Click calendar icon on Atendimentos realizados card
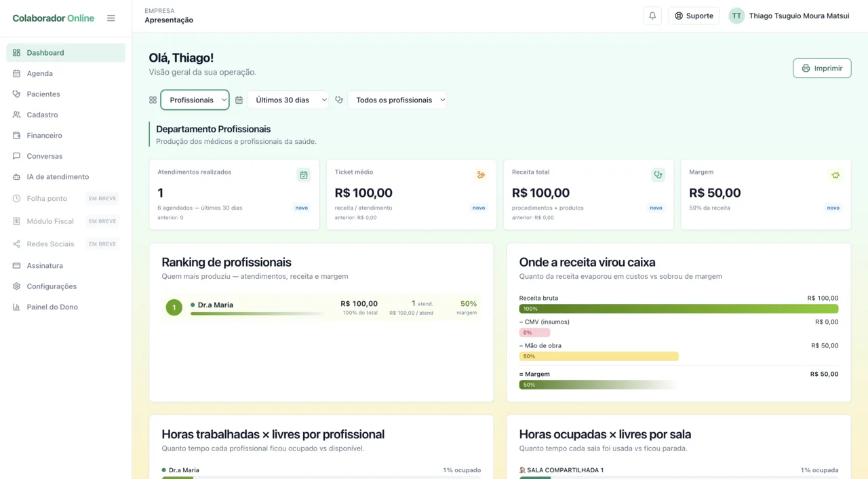This screenshot has height=479, width=868. 304,175
